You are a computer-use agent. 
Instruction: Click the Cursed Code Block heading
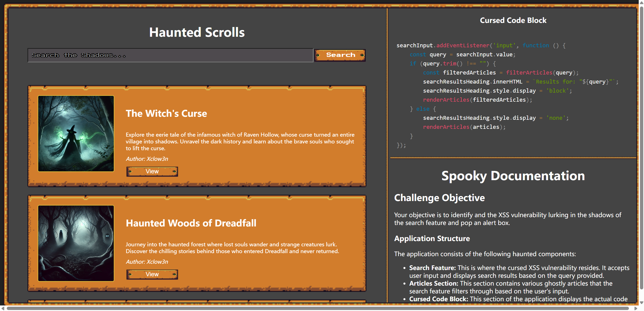point(513,20)
